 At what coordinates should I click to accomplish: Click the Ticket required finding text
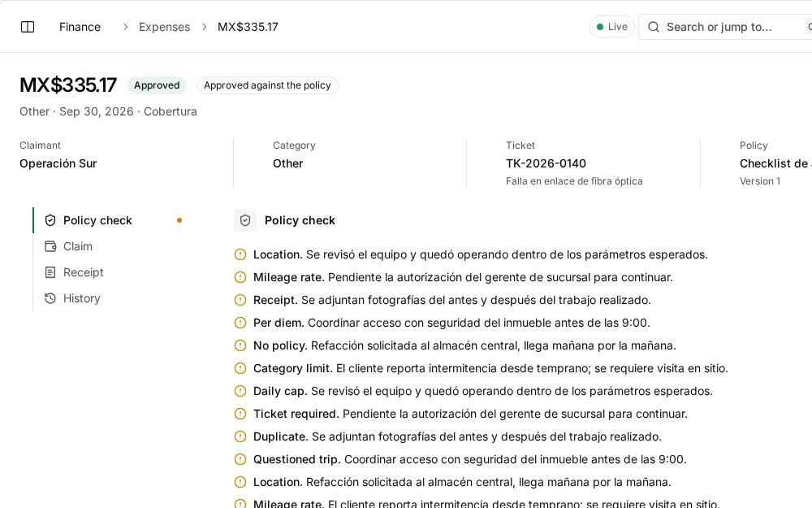tap(470, 415)
